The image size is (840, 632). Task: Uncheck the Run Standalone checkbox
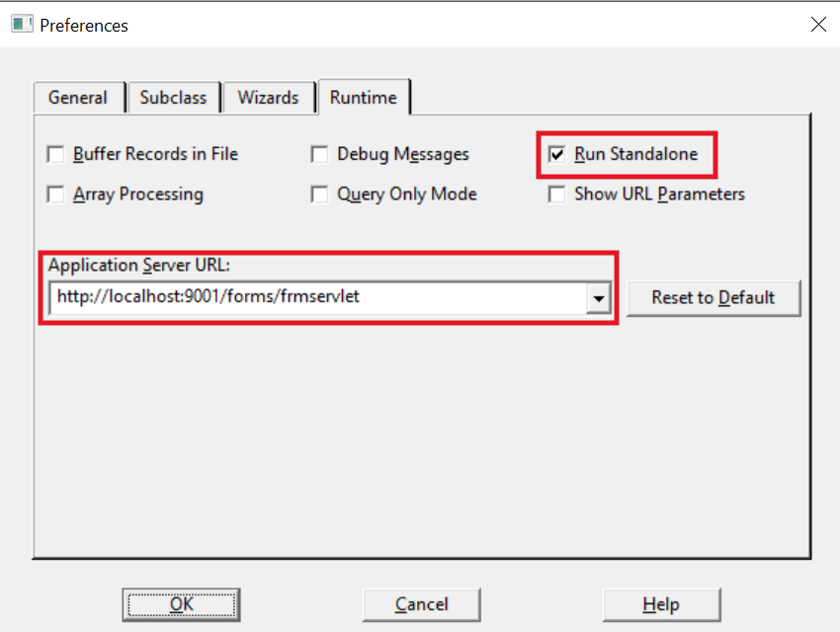(x=557, y=154)
